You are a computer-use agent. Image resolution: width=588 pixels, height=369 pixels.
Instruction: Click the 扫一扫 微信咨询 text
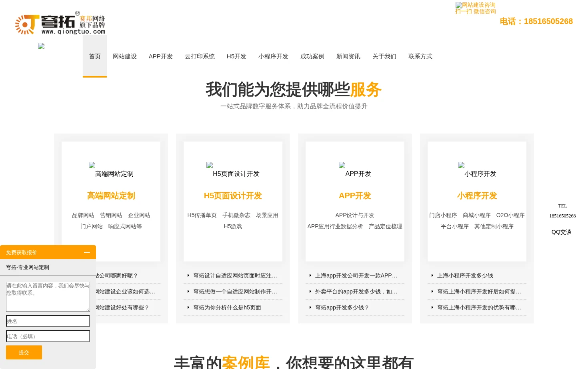point(476,12)
